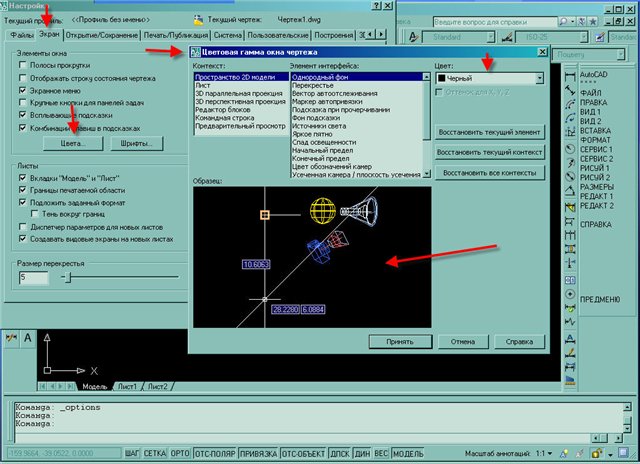Click the star Favorites icon near the help box
The width and height of the screenshot is (640, 464).
(593, 22)
